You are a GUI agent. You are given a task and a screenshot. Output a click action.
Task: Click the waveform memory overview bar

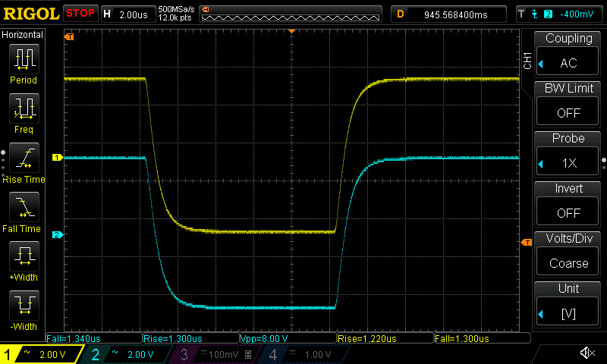[291, 14]
